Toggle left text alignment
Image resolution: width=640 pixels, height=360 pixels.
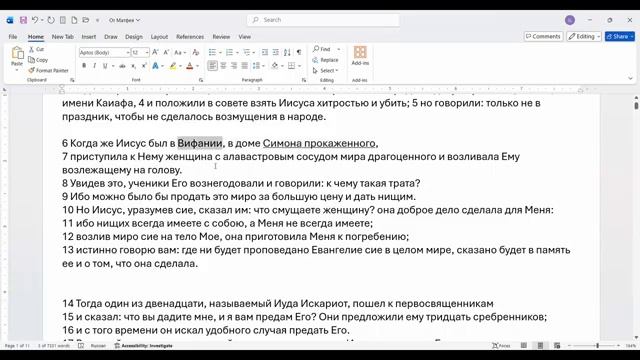(x=212, y=66)
